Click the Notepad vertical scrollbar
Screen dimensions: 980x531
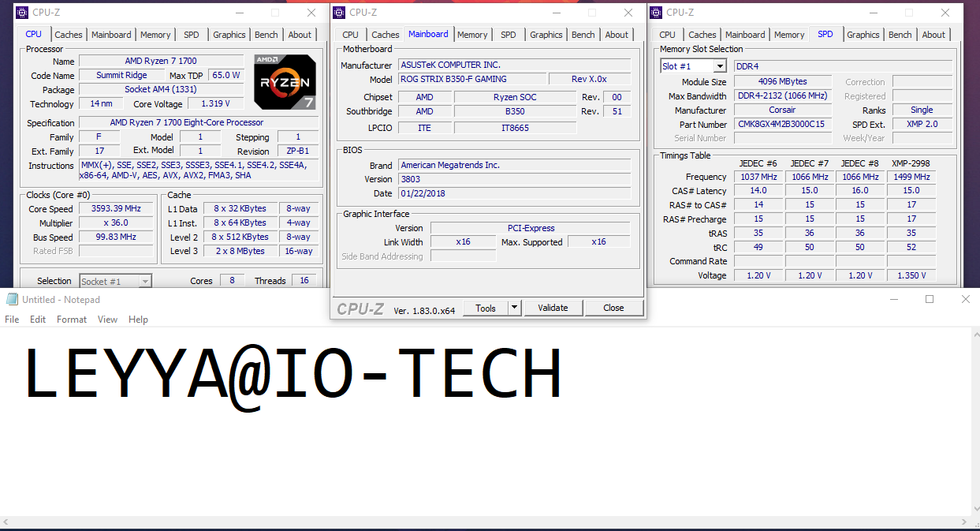click(x=975, y=422)
